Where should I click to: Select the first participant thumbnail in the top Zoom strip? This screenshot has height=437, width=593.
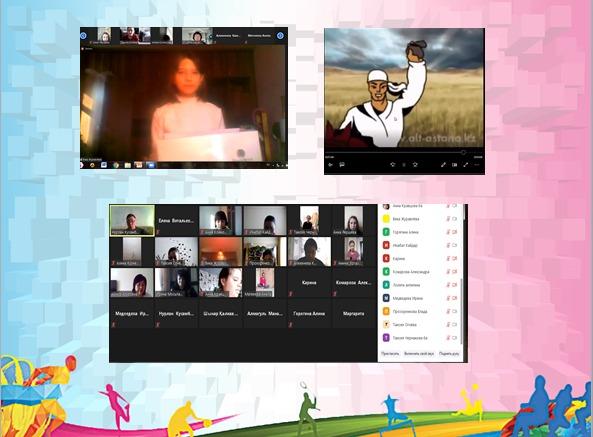coord(104,36)
